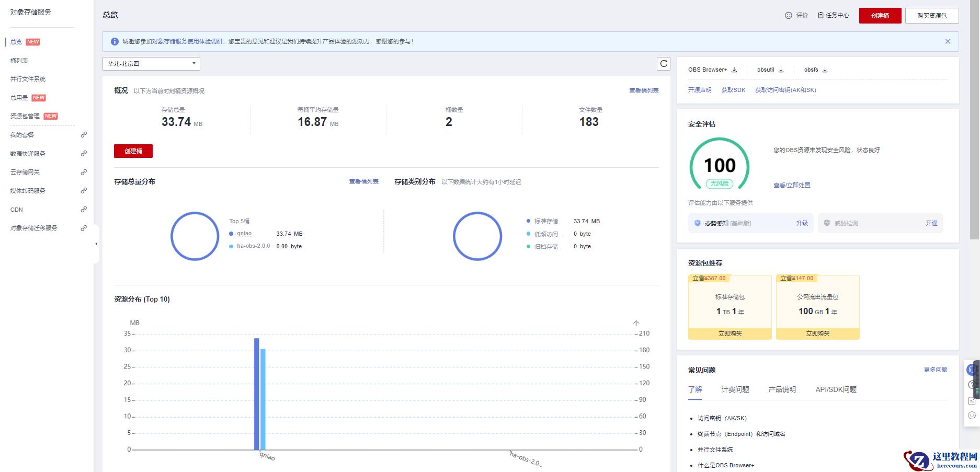Open the 桶列表 menu in sidebar

[19, 61]
